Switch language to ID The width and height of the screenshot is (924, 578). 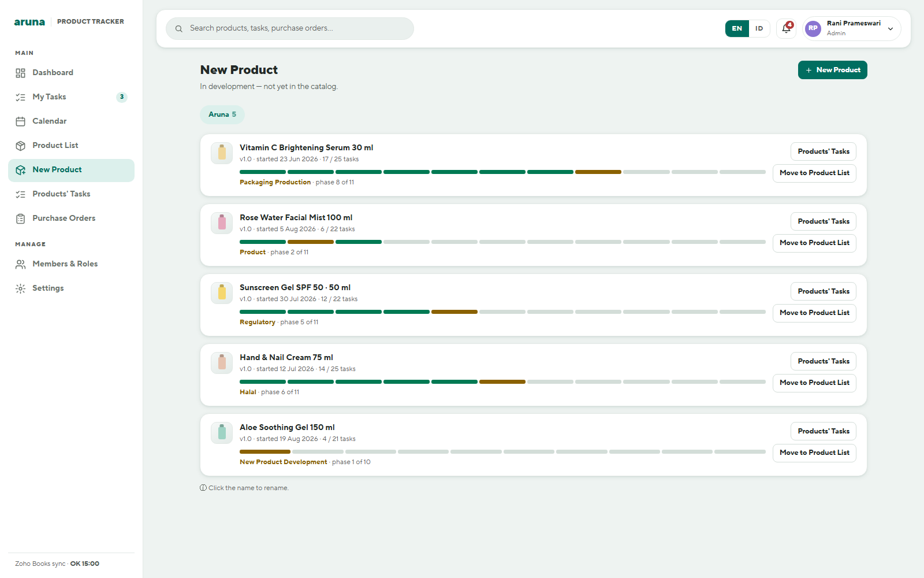click(x=759, y=28)
